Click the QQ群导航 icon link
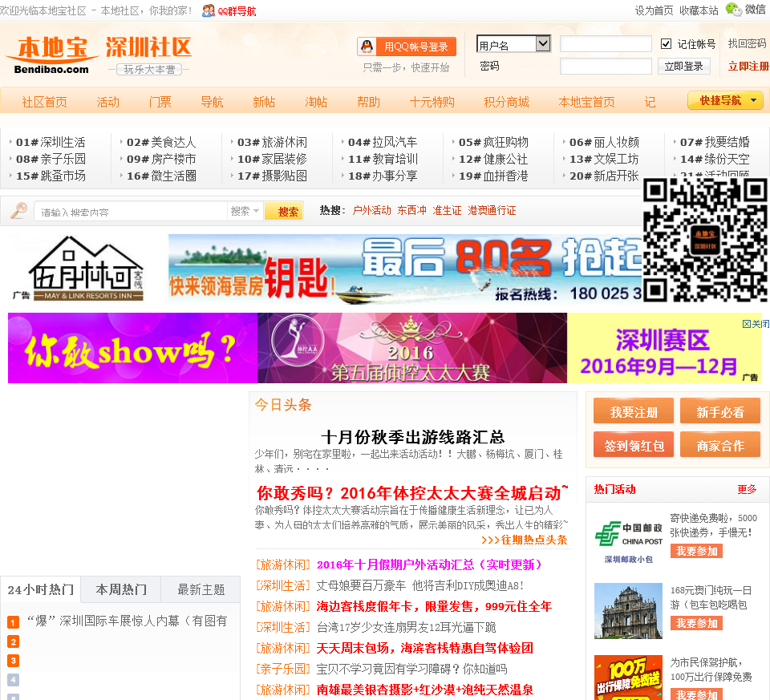770x700 pixels. coord(229,10)
